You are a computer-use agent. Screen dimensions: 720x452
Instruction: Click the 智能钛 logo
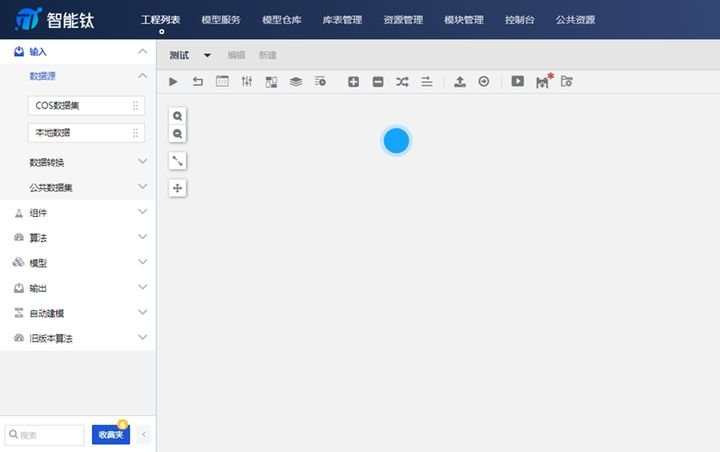click(x=55, y=19)
